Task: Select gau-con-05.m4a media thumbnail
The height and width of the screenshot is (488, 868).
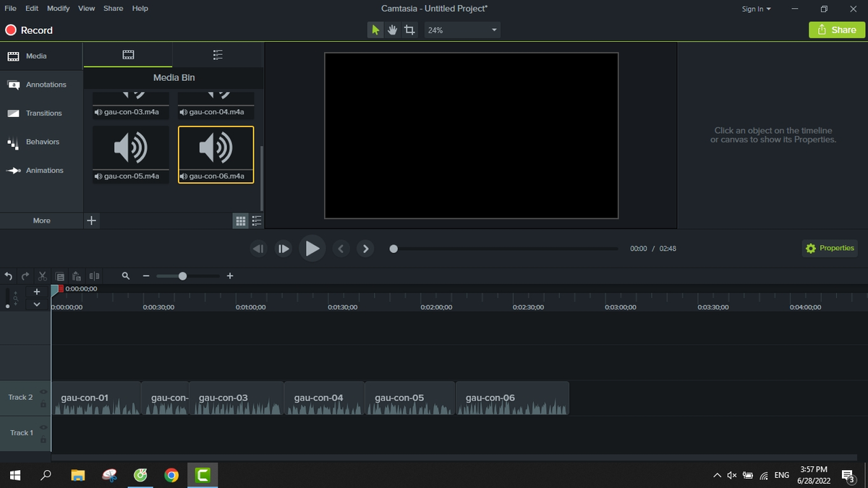Action: (131, 154)
